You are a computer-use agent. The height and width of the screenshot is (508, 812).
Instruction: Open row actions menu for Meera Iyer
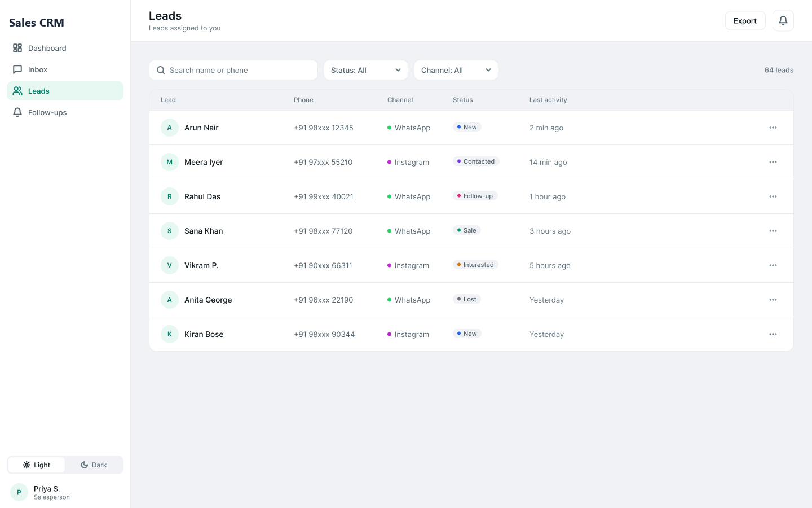[773, 162]
